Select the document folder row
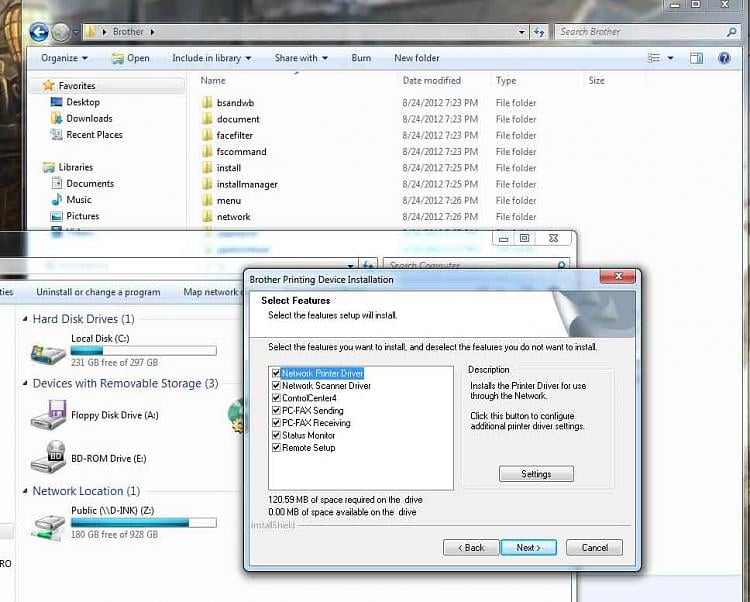Screen dimensions: 750x602 click(x=368, y=119)
